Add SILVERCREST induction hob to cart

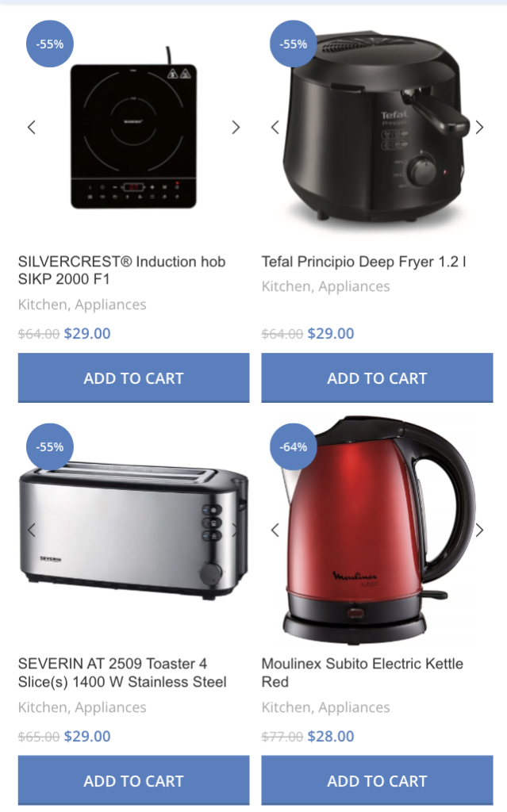134,378
